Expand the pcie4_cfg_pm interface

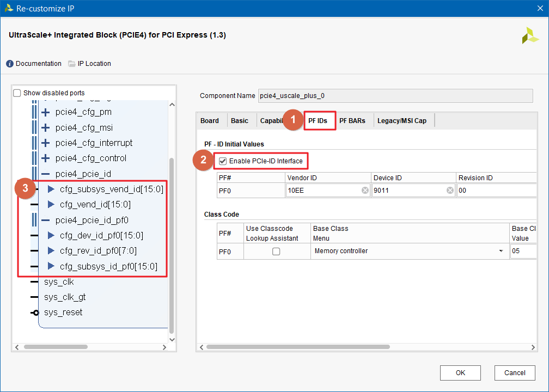point(45,112)
